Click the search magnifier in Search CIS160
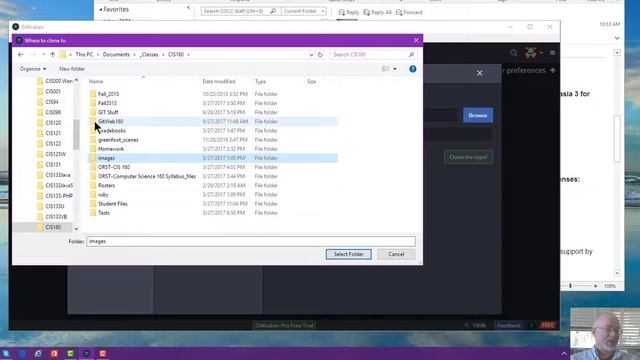This screenshot has width=640, height=360. coord(411,54)
